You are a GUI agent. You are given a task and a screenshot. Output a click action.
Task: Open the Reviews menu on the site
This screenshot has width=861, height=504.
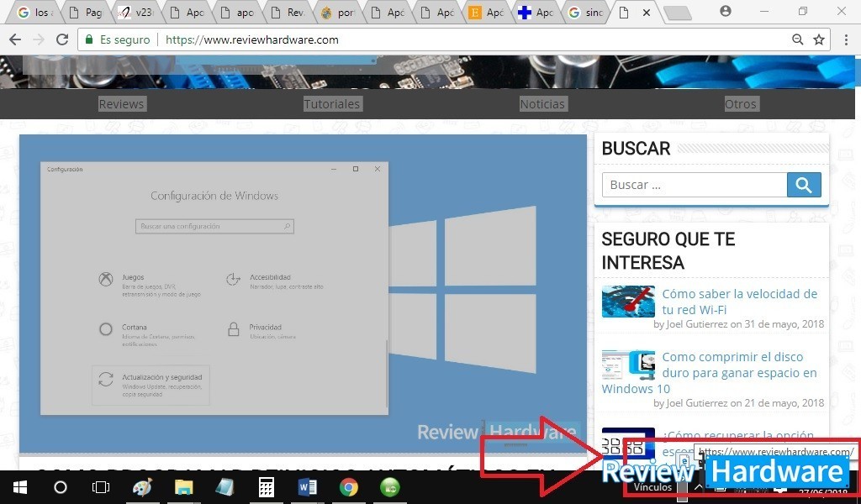coord(121,103)
